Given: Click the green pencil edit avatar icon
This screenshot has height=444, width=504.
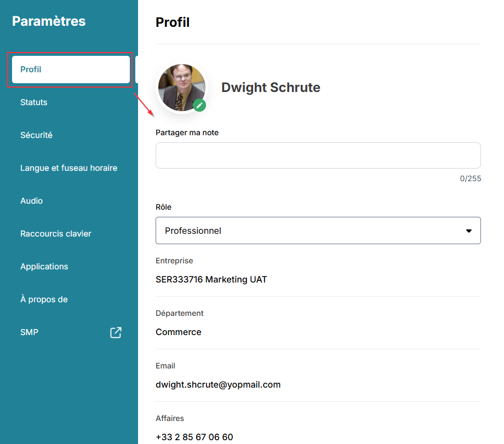Looking at the screenshot, I should [199, 105].
